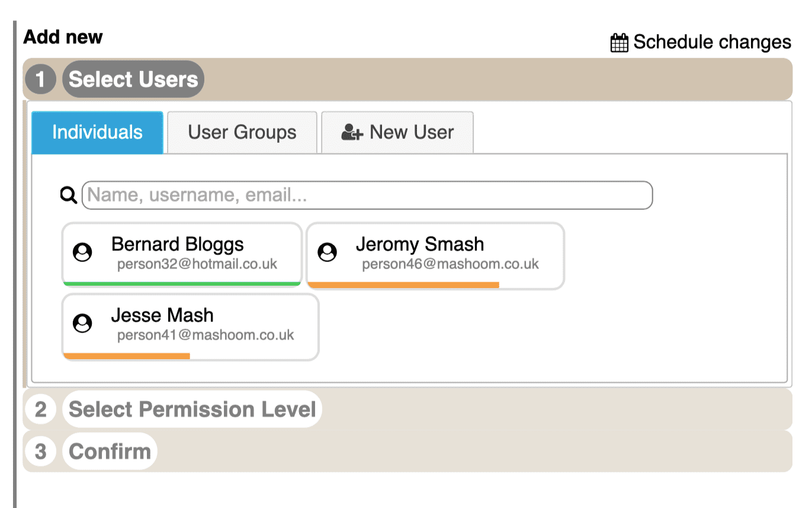The image size is (812, 508).
Task: Click the calendar icon beside Schedule changes
Action: tap(619, 43)
